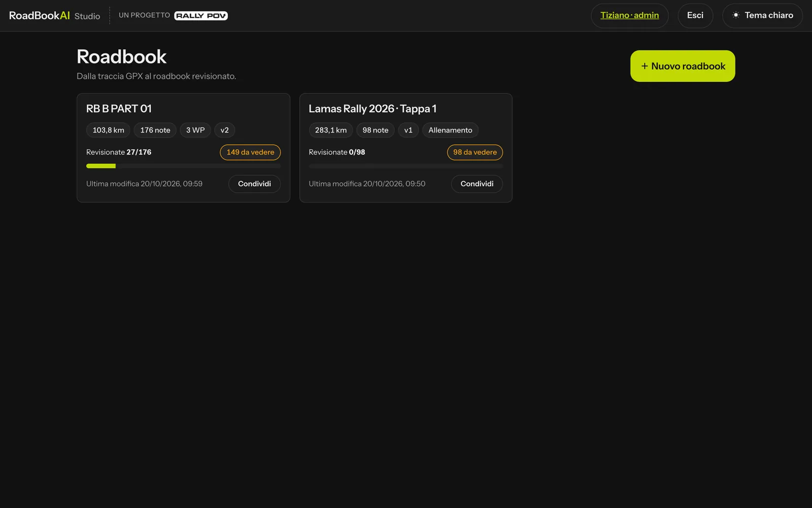Open Lamas Rally 2026 Tappa 1 title
The image size is (812, 508).
[373, 109]
